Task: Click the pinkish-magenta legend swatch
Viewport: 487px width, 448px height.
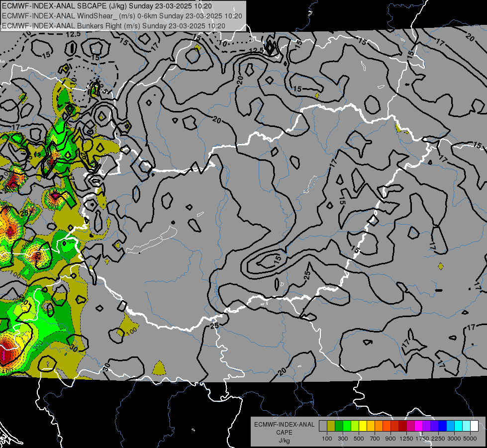Action: tap(410, 426)
